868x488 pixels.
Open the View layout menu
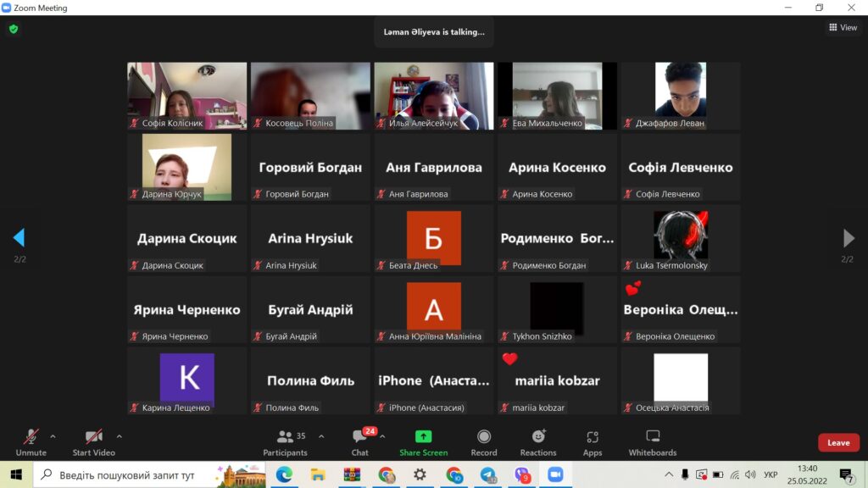pos(843,28)
